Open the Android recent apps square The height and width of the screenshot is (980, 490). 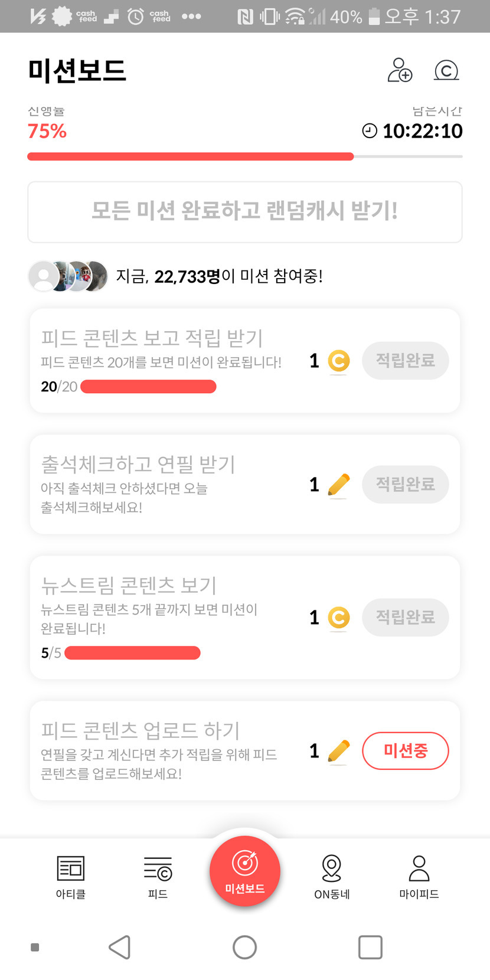[370, 947]
